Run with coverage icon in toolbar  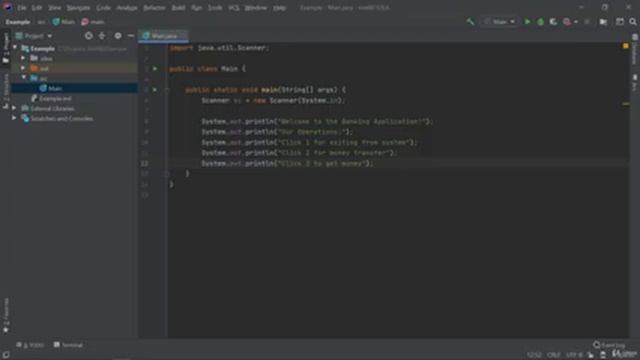(553, 22)
